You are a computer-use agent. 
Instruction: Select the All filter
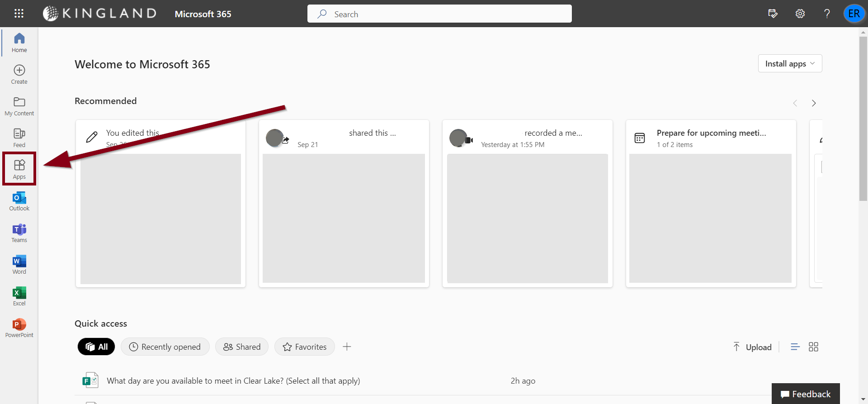tap(96, 347)
